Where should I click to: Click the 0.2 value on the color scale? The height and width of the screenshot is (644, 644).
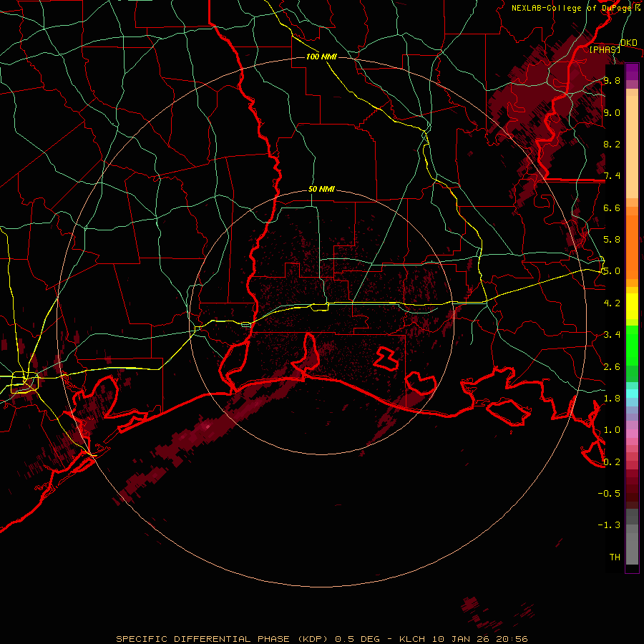(x=612, y=462)
